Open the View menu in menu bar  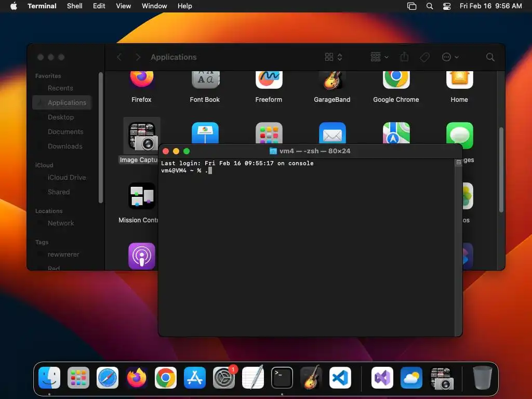124,6
